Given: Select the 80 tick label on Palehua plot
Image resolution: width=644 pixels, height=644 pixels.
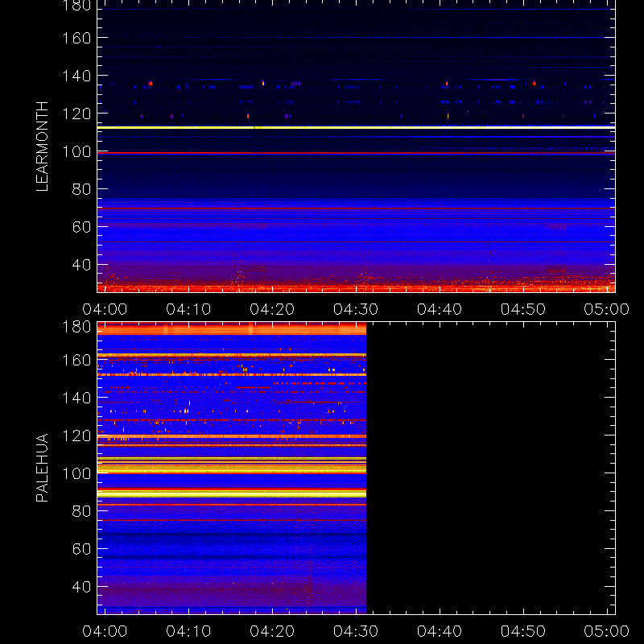Looking at the screenshot, I should 82,511.
